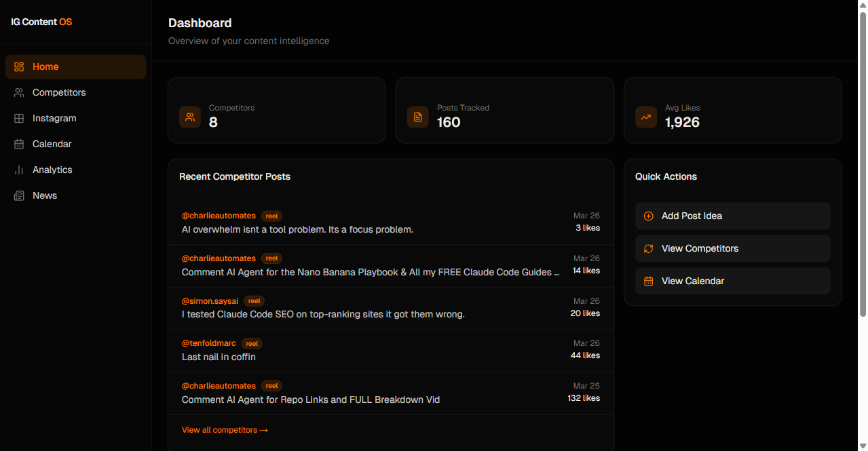Click the 'Last nail in coffin' post text
Viewport: 868px width, 451px height.
pos(219,357)
